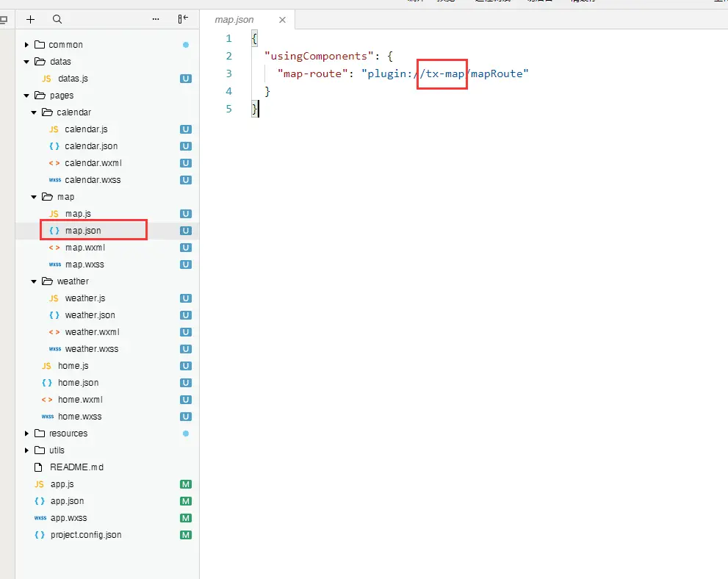Open map.wxml file

pyautogui.click(x=85, y=248)
